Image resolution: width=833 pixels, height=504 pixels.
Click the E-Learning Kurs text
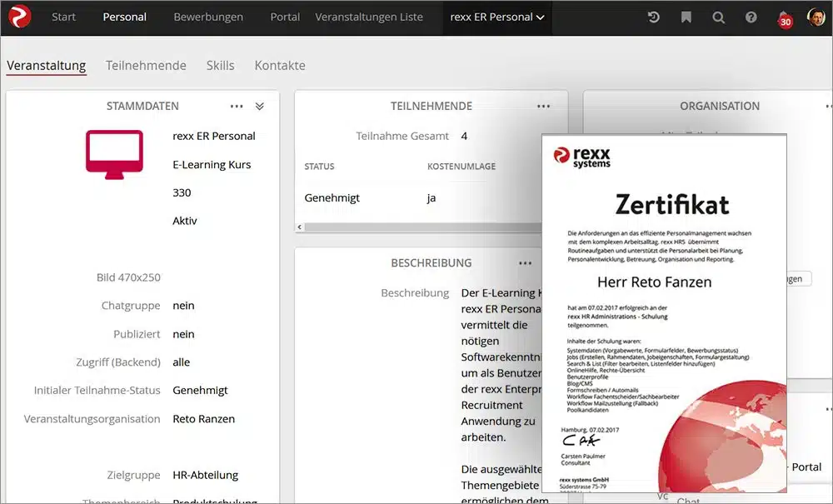[x=212, y=165]
